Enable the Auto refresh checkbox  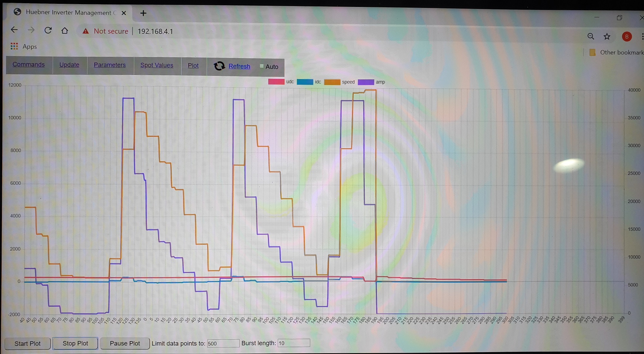coord(262,66)
